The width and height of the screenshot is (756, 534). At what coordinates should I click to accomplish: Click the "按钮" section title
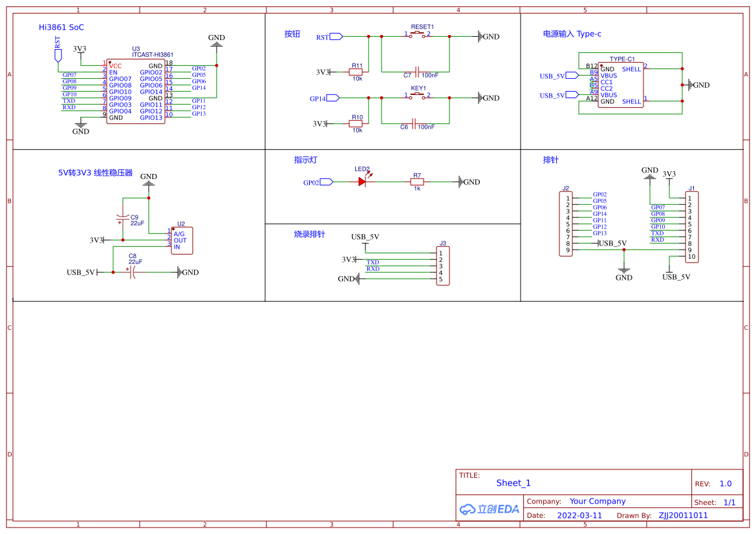pyautogui.click(x=292, y=34)
